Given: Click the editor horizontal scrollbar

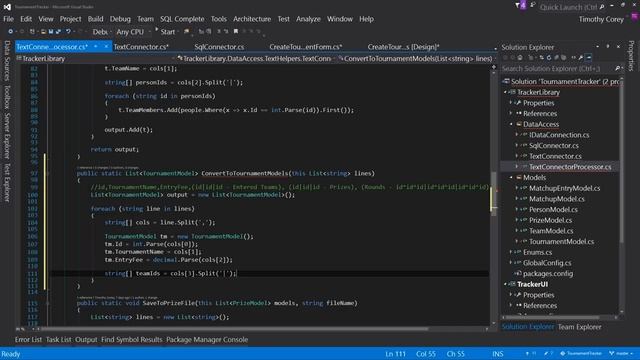Looking at the screenshot, I should click(x=235, y=329).
